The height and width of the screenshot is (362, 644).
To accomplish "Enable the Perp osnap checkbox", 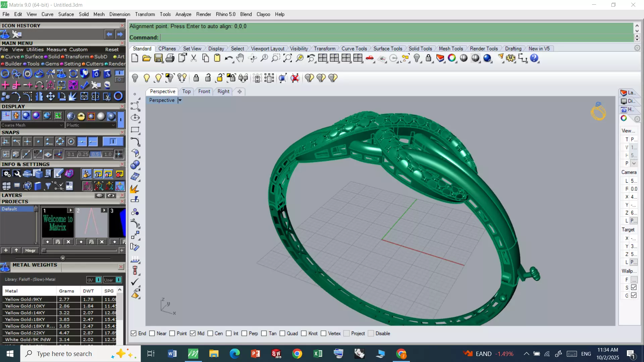I will coord(244,334).
